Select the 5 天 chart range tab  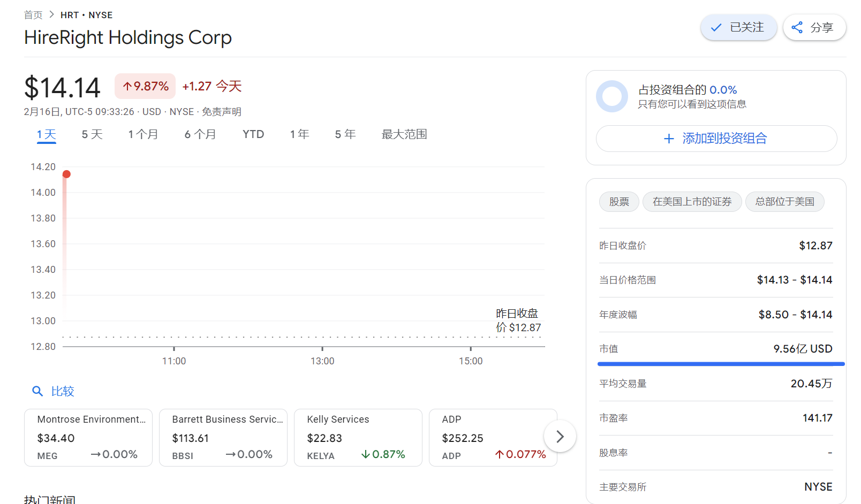(92, 134)
